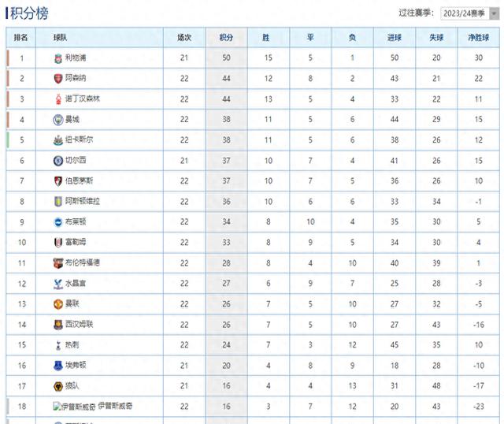Click the 伊普斯威奇 team name
The width and height of the screenshot is (504, 424).
pos(118,407)
